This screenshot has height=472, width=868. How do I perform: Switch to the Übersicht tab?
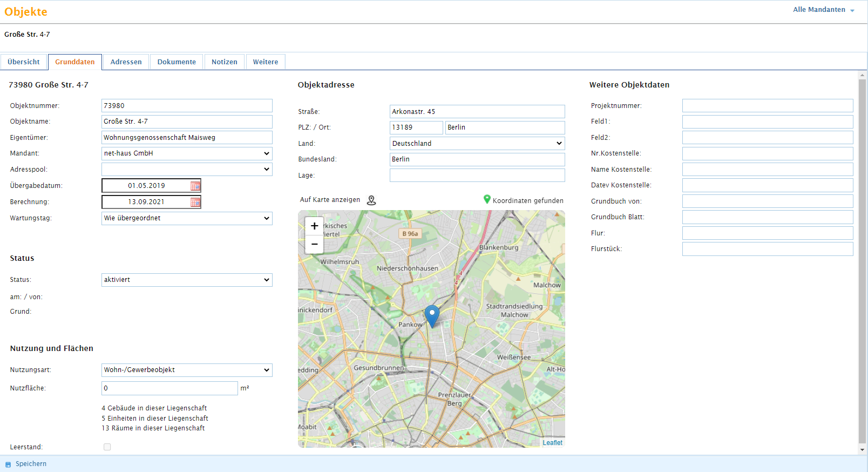pyautogui.click(x=24, y=62)
